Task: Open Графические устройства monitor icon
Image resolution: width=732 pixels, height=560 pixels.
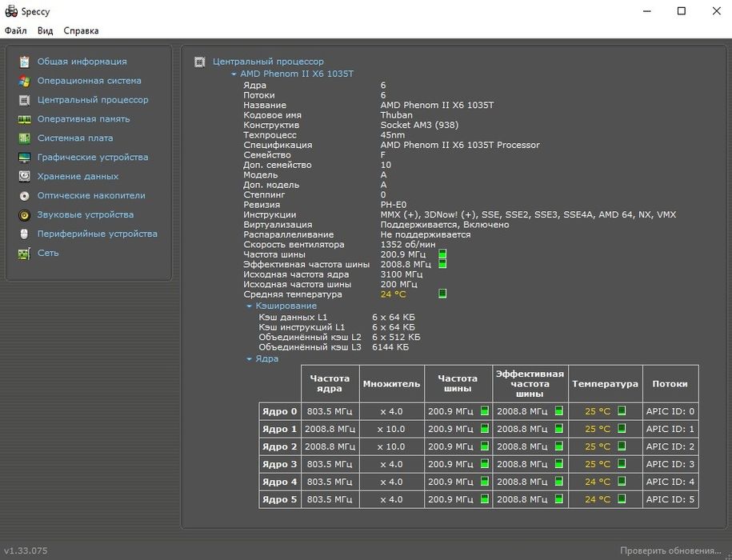Action: pyautogui.click(x=24, y=158)
